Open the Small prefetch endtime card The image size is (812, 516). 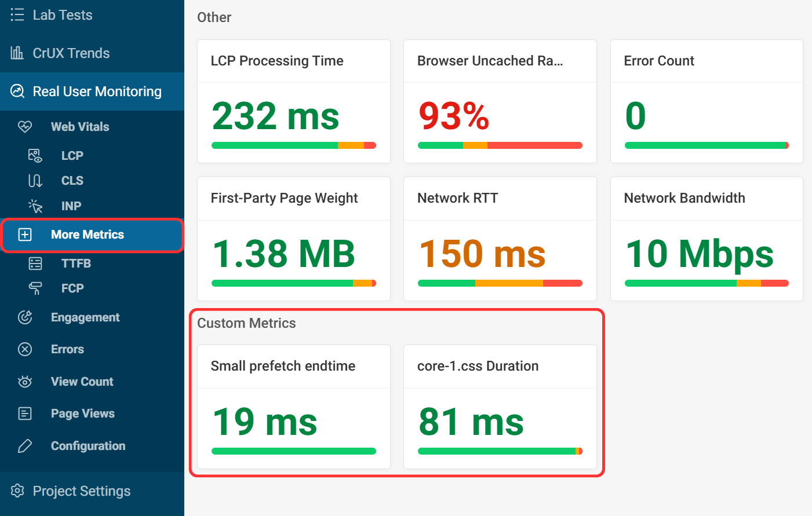tap(293, 406)
